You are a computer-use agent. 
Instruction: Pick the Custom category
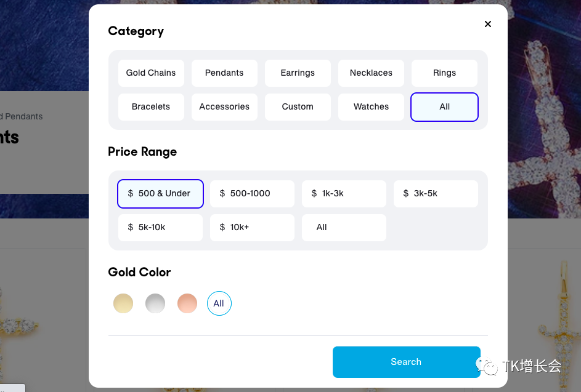(298, 106)
